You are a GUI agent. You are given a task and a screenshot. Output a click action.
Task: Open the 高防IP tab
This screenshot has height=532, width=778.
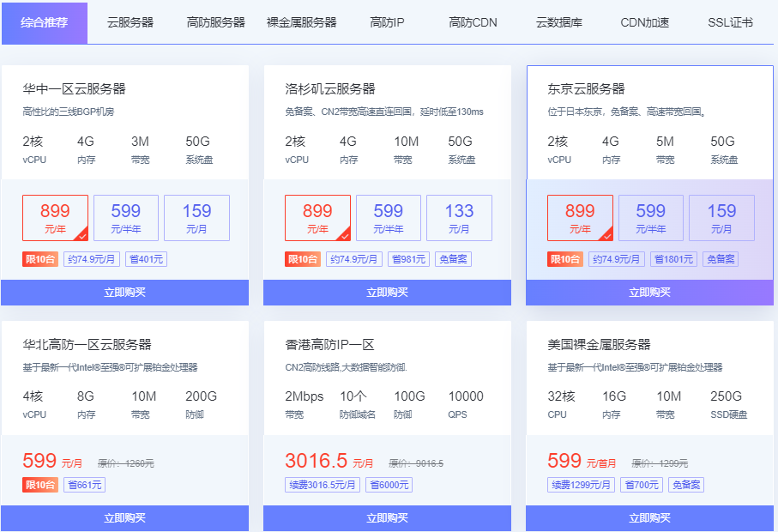(x=387, y=23)
